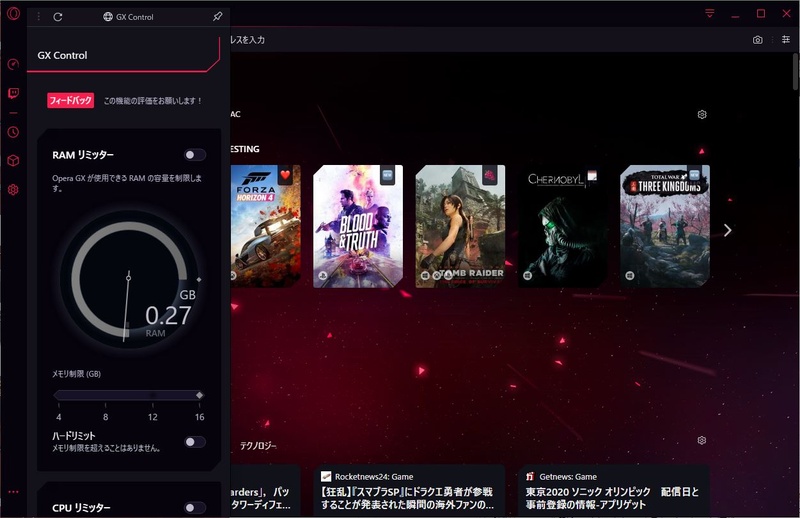Open GX Control speedometer sidebar icon
Viewport: 800px width, 518px height.
[x=13, y=64]
